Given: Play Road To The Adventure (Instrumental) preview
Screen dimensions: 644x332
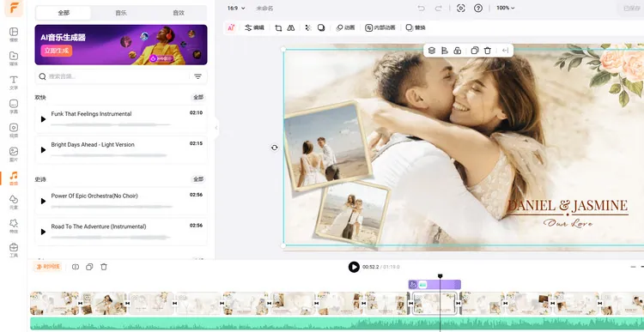Looking at the screenshot, I should (x=43, y=232).
